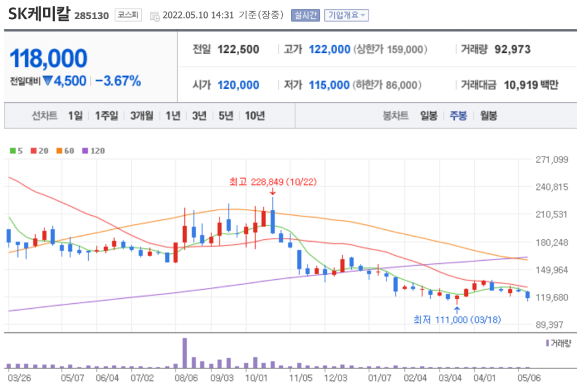Click the 03/26 date axis label
Image resolution: width=577 pixels, height=392 pixels.
coord(20,378)
